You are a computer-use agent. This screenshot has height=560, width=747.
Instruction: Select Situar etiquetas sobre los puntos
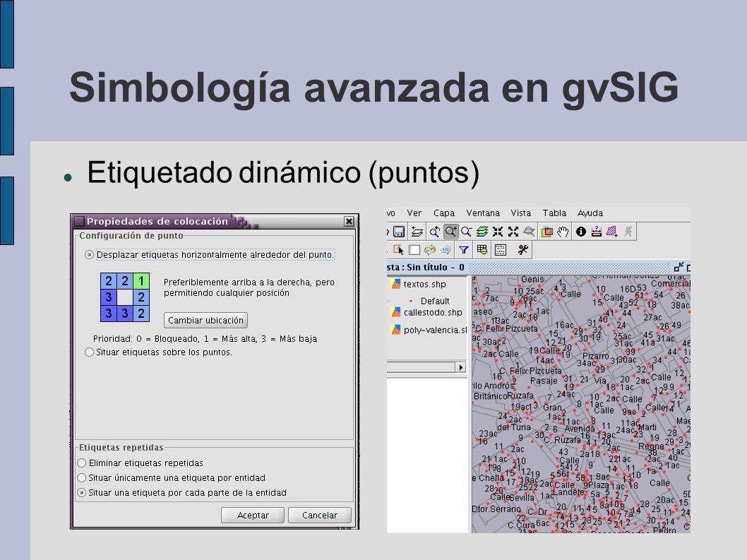(89, 352)
